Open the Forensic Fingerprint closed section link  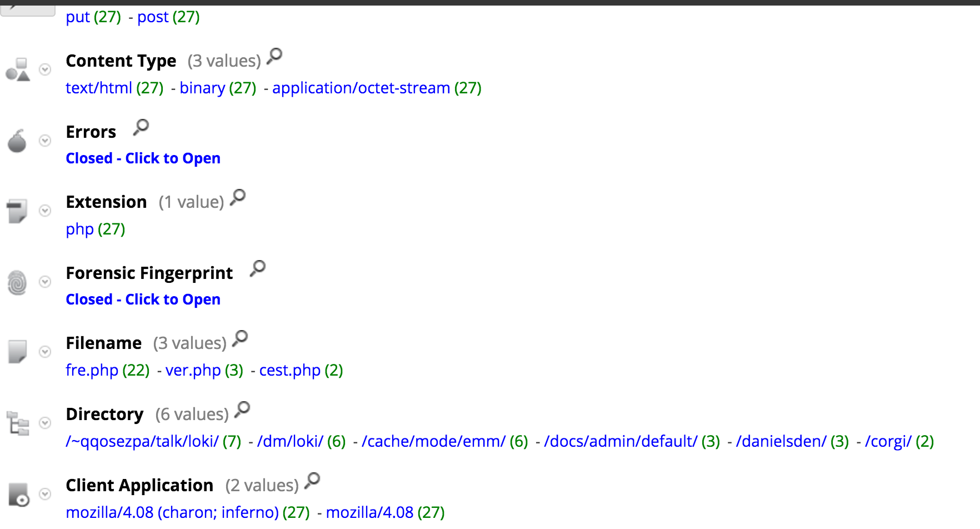click(143, 300)
